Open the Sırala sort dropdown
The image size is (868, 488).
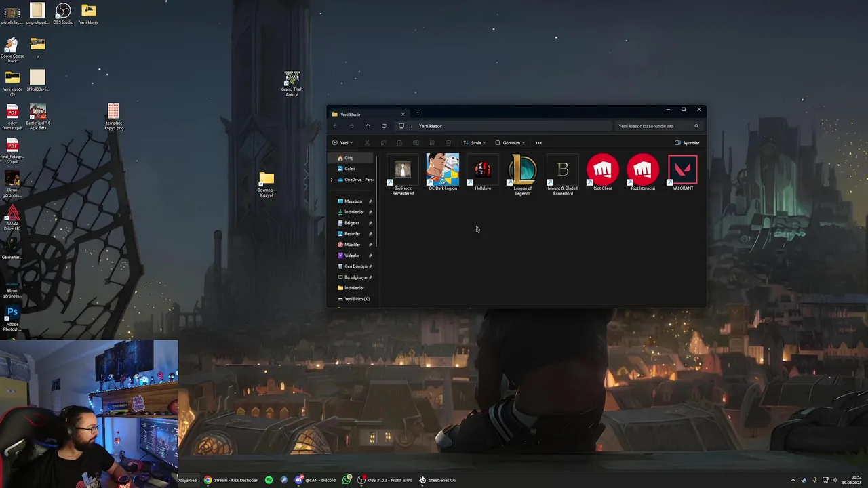(x=474, y=143)
